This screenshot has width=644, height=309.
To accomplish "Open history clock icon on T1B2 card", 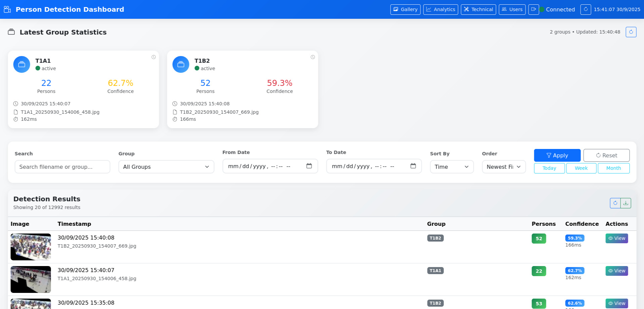I will (313, 57).
